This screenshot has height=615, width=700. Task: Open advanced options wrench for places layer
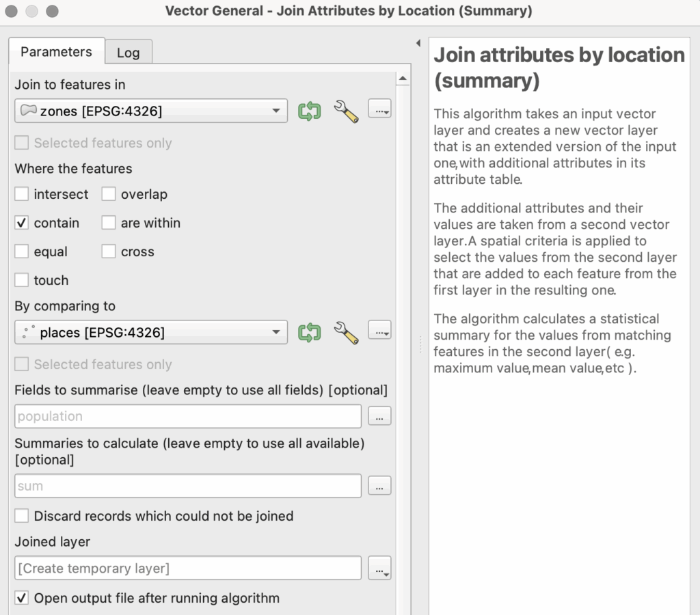click(346, 333)
